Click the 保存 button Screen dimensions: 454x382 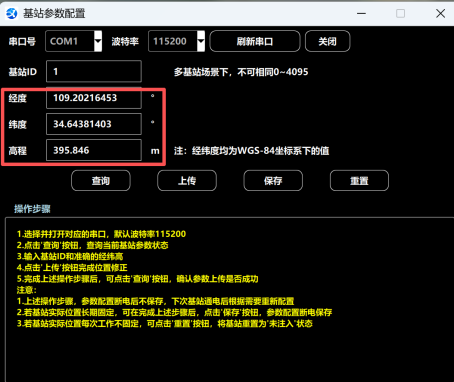coord(273,181)
